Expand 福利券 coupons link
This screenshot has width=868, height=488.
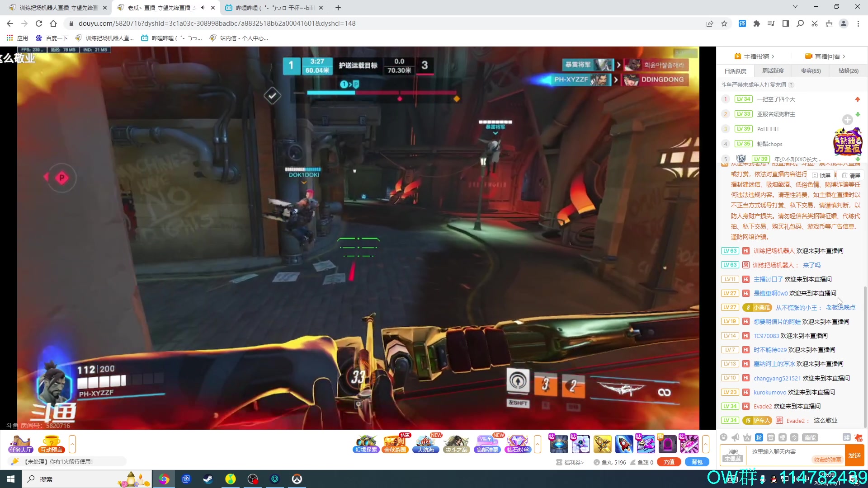[x=571, y=462]
